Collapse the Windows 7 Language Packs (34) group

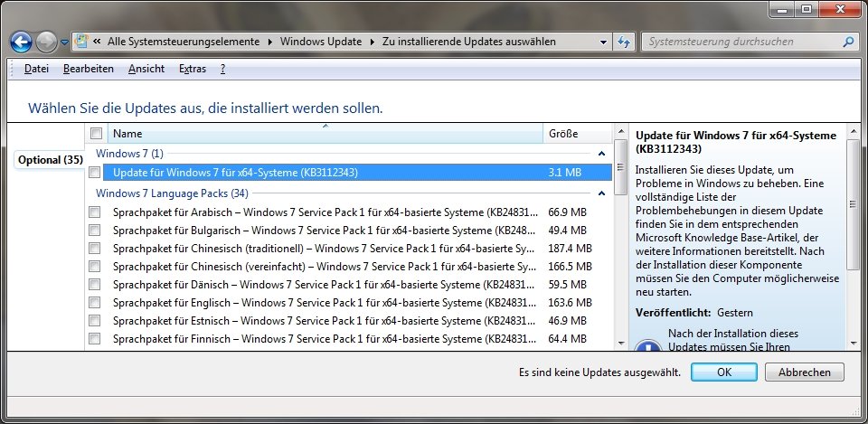tap(602, 193)
